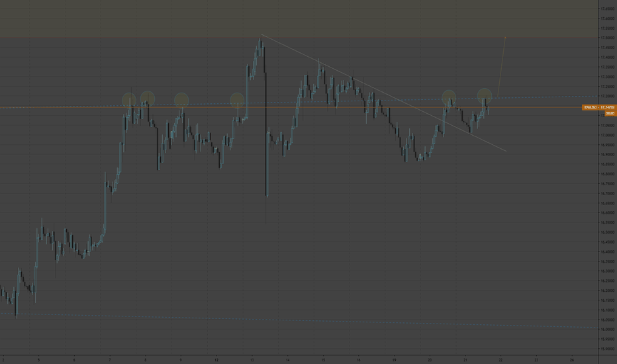Viewport: 617px width, 364px height.
Task: Click date label 13 on time axis
Action: 252,359
